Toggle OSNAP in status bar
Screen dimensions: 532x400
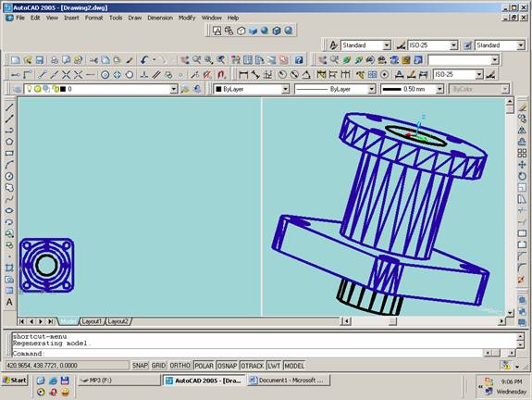228,366
